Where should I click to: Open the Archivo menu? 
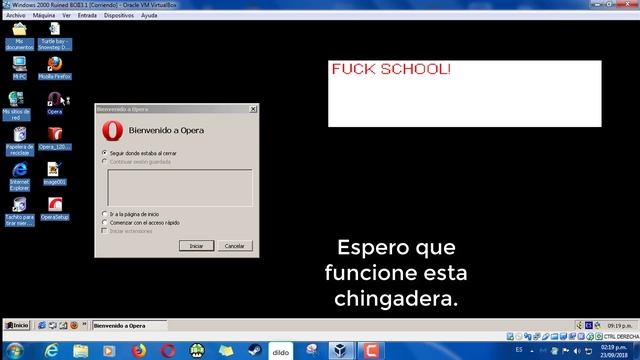(16, 16)
